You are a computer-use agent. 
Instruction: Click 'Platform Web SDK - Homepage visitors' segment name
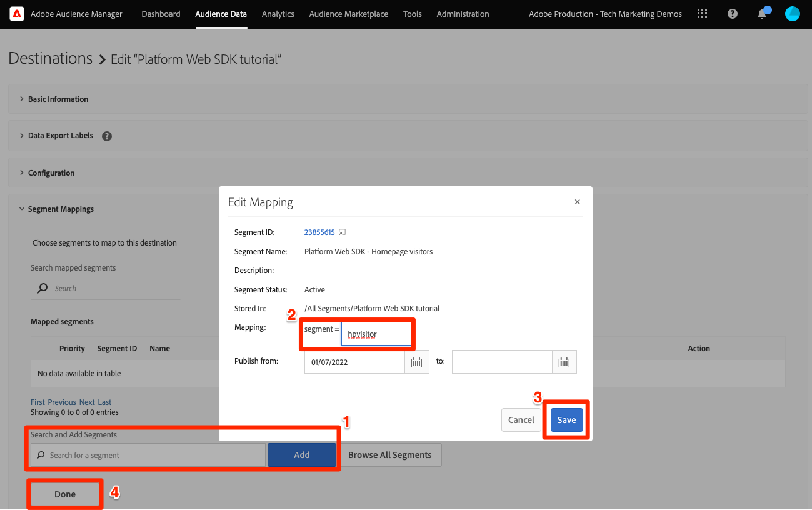coord(368,252)
